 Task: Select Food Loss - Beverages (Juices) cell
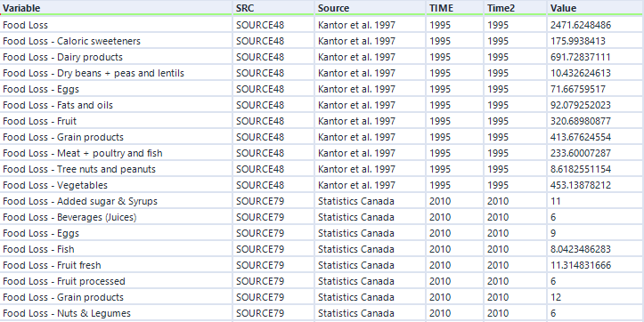pyautogui.click(x=116, y=217)
